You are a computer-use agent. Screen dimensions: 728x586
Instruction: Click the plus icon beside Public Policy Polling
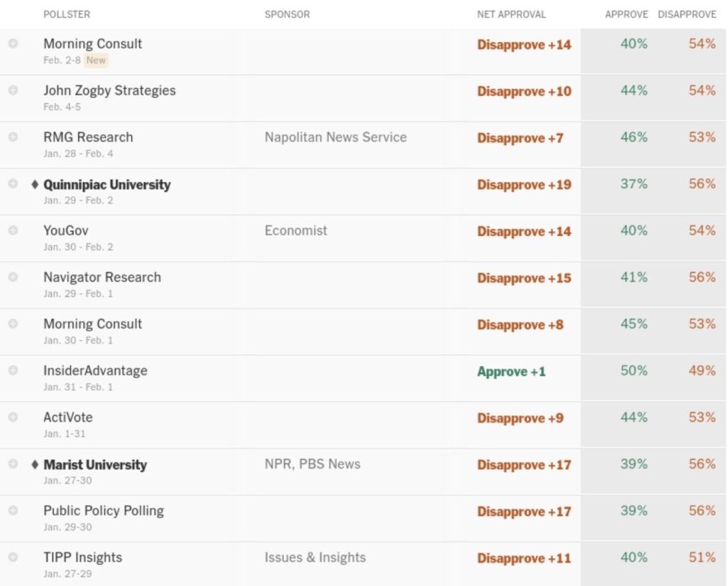pyautogui.click(x=13, y=510)
